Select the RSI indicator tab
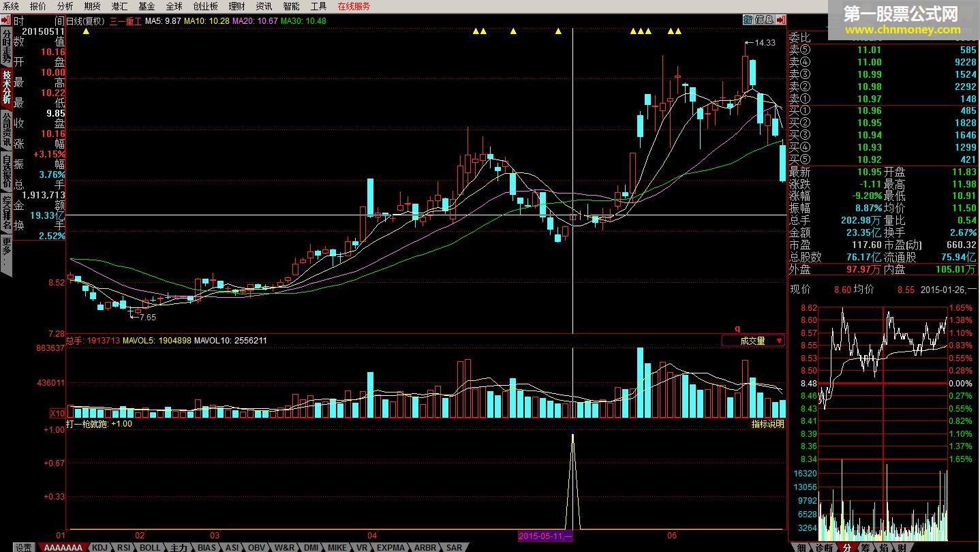This screenshot has height=552, width=980. (x=123, y=547)
